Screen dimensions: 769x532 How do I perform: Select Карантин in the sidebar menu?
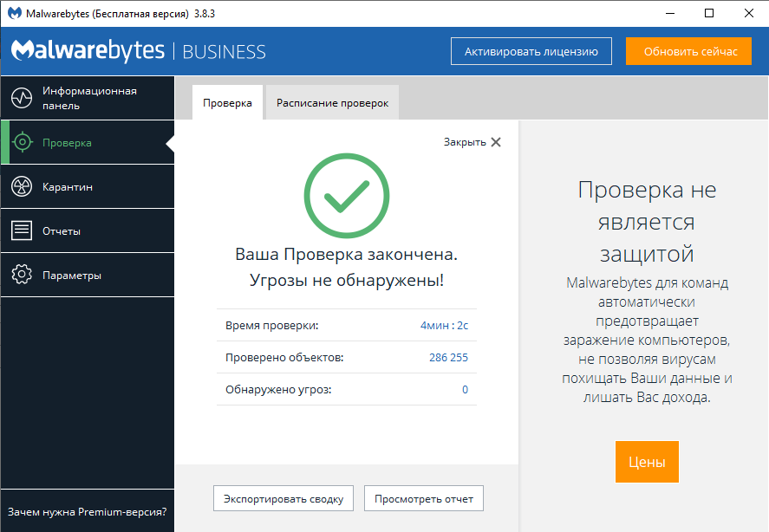point(68,187)
